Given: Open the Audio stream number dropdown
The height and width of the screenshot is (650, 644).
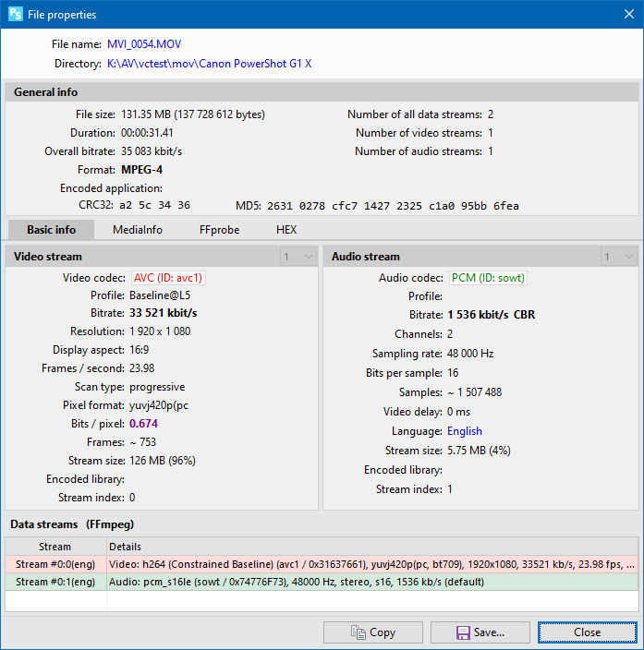Looking at the screenshot, I should pyautogui.click(x=619, y=257).
